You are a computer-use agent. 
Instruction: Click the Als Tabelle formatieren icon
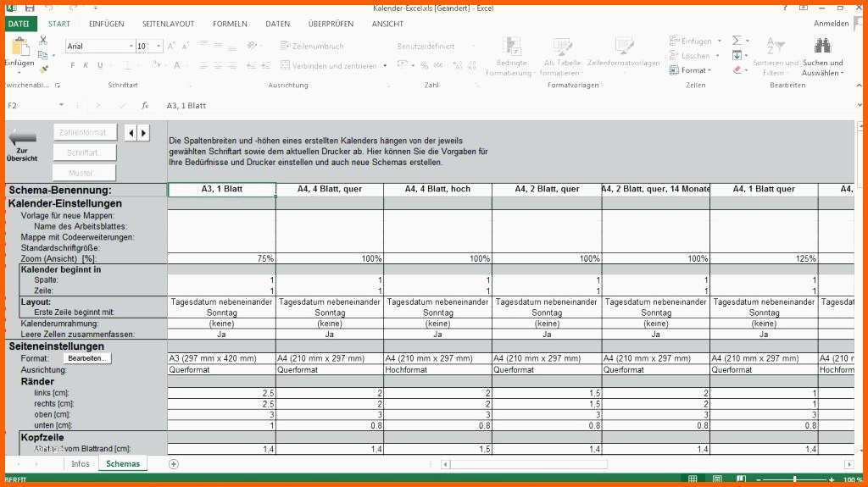[x=562, y=47]
